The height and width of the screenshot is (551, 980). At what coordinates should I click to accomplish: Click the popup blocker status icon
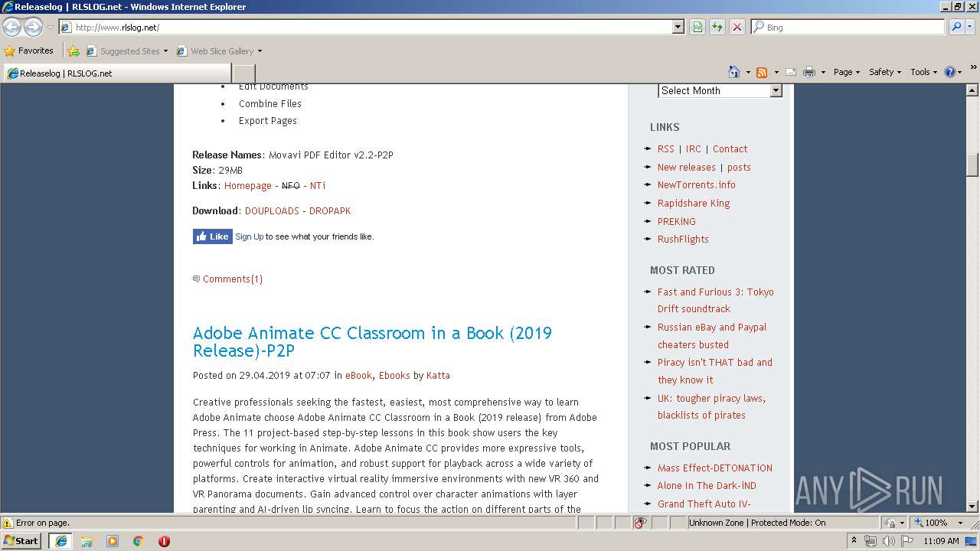641,523
